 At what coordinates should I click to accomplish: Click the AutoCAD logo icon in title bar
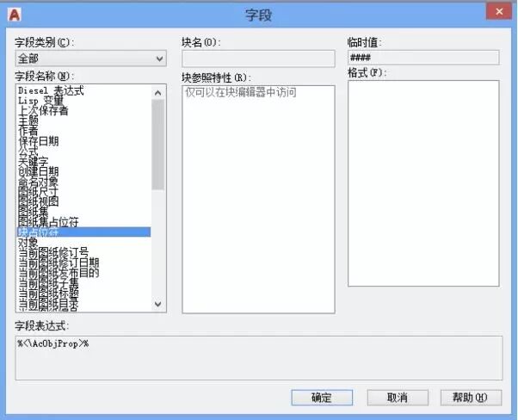click(14, 13)
